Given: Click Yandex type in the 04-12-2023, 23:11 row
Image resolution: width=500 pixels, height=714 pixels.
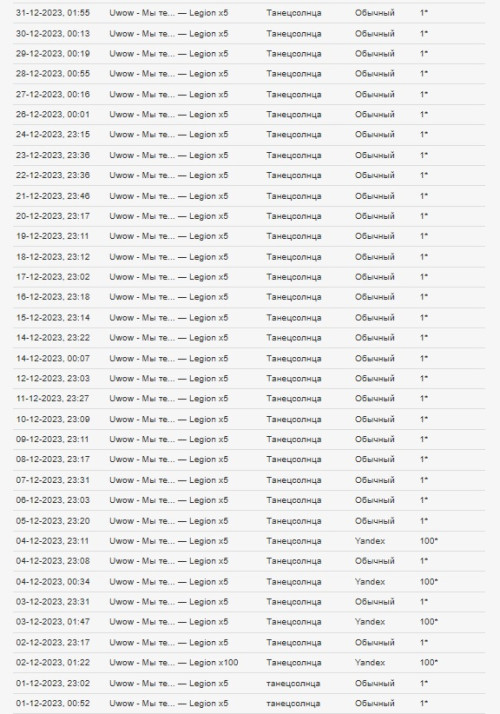Looking at the screenshot, I should (370, 541).
